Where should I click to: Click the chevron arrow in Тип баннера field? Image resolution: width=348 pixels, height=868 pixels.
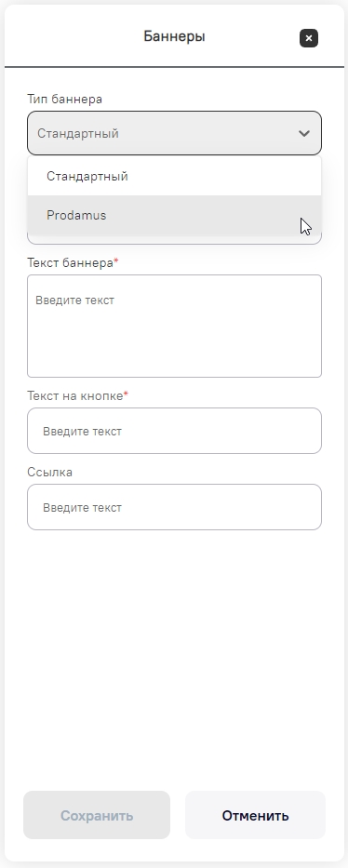tap(303, 133)
